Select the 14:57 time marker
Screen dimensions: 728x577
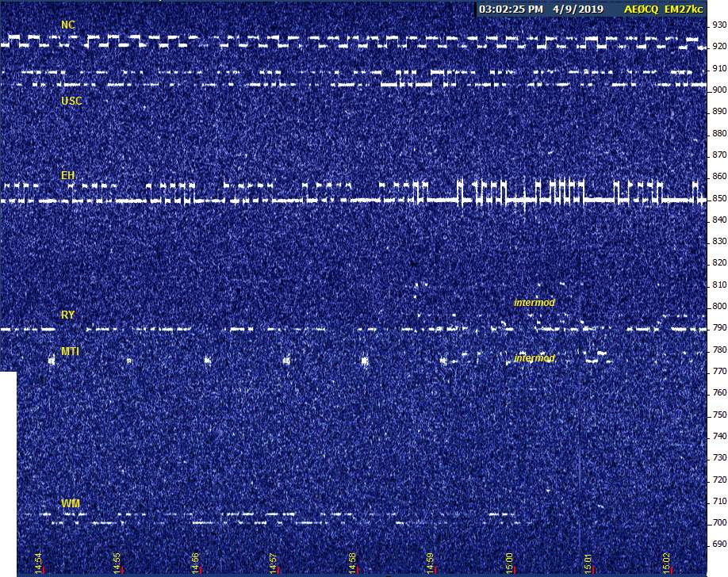274,563
